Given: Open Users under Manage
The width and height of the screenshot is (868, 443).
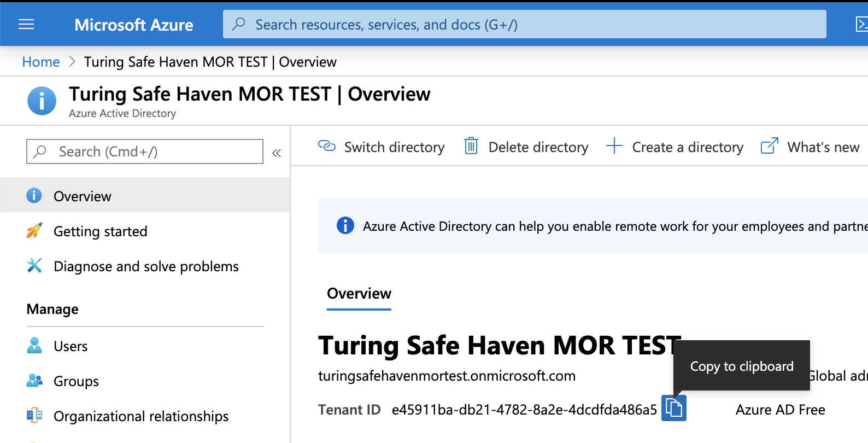Looking at the screenshot, I should tap(71, 346).
